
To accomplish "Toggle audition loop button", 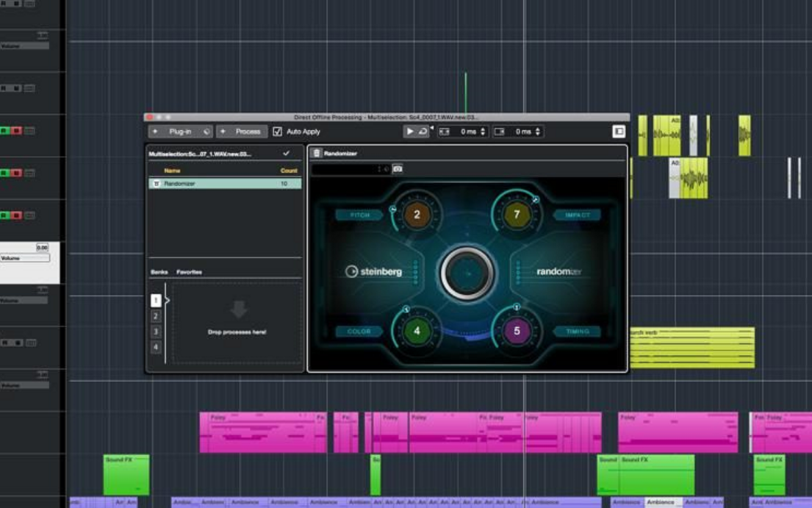I will (423, 132).
